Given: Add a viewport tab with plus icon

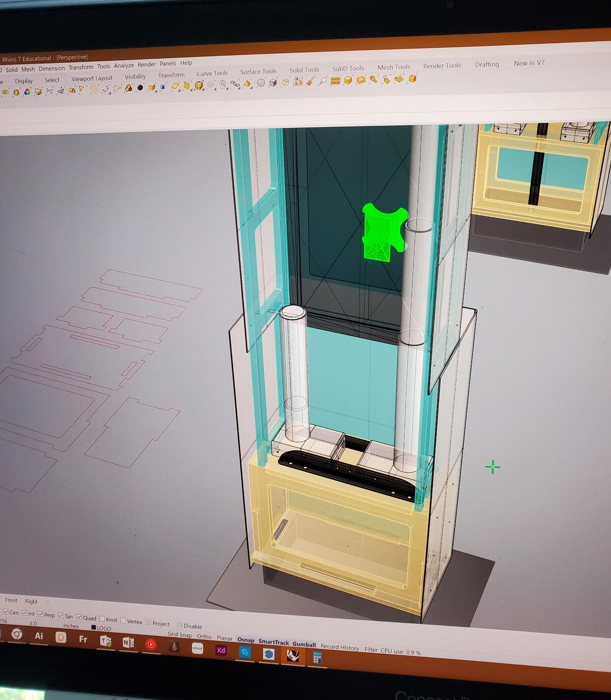Looking at the screenshot, I should tap(47, 602).
